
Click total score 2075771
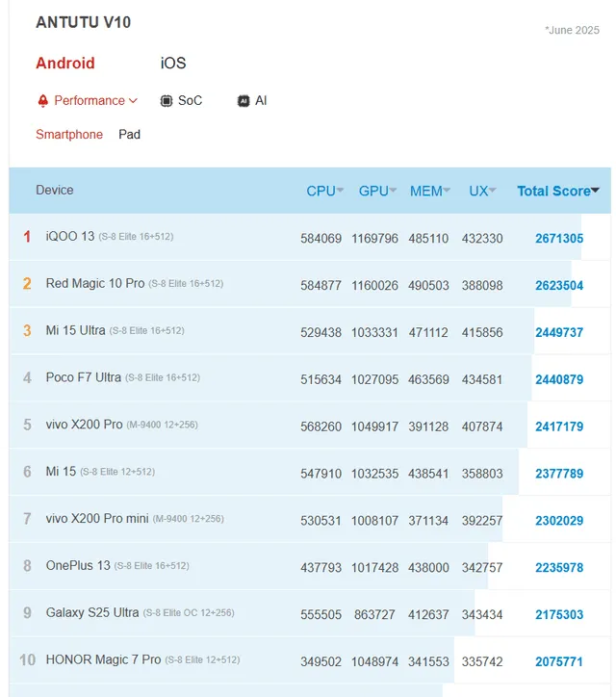pos(559,662)
